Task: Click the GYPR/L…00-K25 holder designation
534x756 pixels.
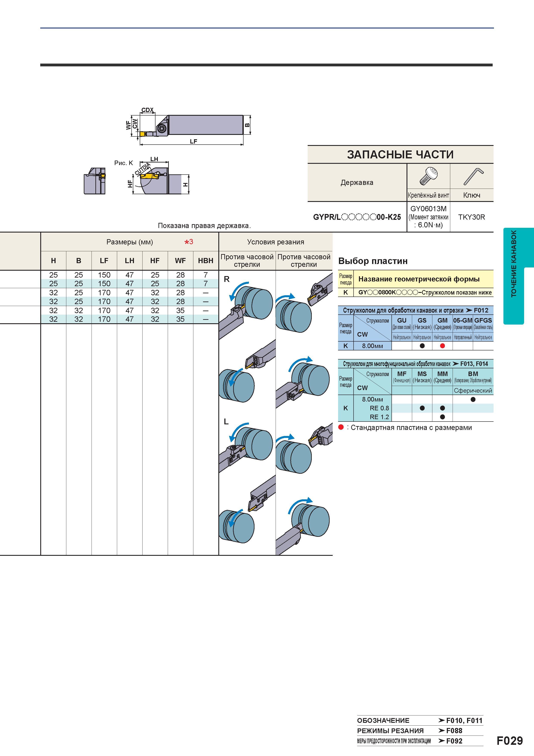Action: click(357, 217)
